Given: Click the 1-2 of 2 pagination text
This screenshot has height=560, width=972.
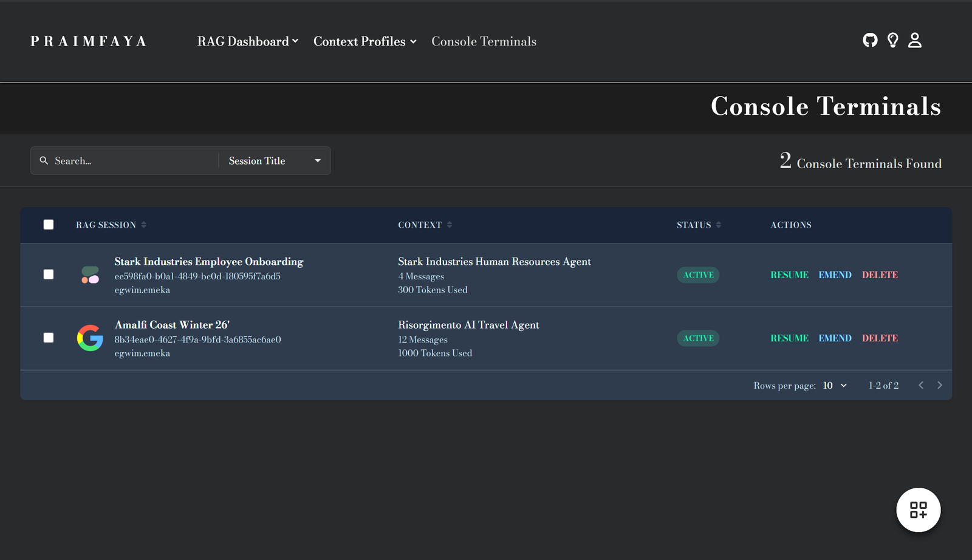Looking at the screenshot, I should click(883, 386).
